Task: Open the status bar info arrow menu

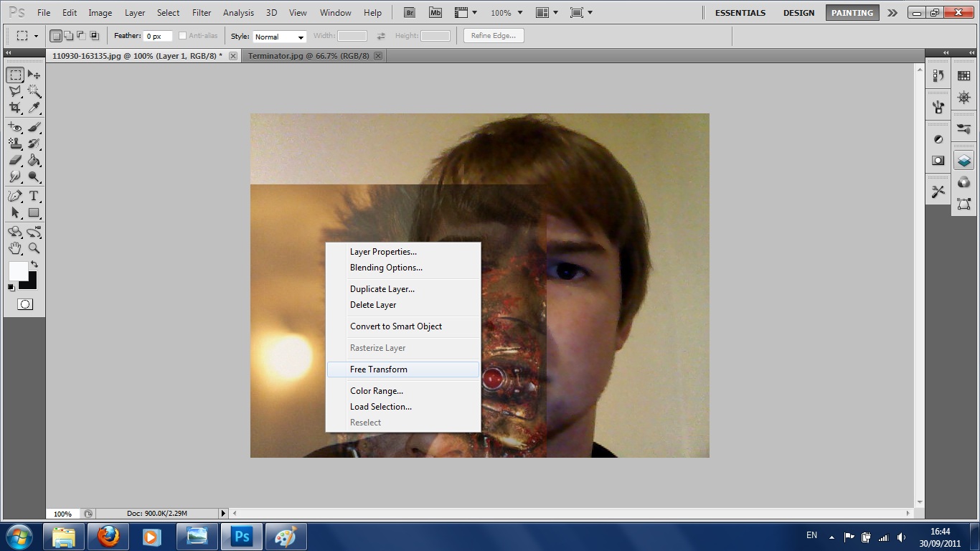Action: click(x=223, y=513)
